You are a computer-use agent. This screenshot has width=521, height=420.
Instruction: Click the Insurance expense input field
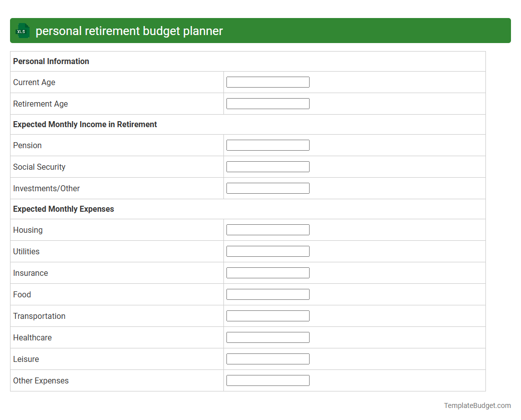[x=268, y=272]
